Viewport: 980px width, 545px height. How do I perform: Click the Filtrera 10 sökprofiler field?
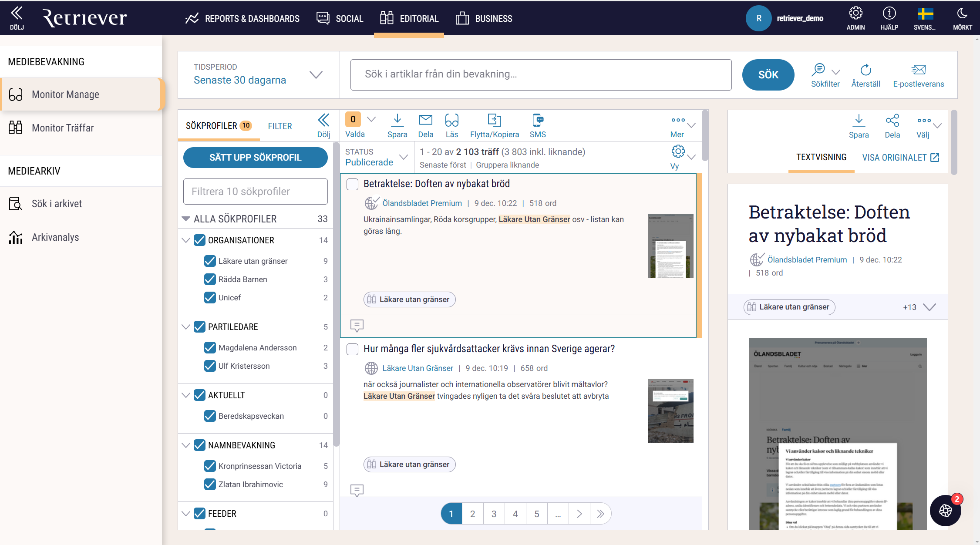[256, 192]
